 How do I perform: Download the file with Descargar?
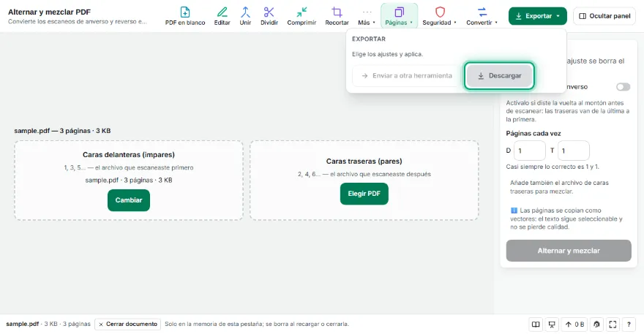[x=499, y=75]
